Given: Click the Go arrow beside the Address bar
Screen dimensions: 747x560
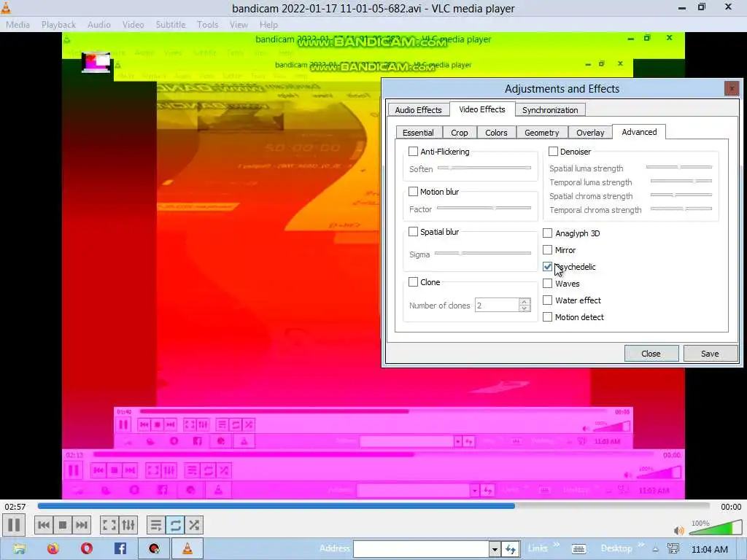Looking at the screenshot, I should point(510,550).
